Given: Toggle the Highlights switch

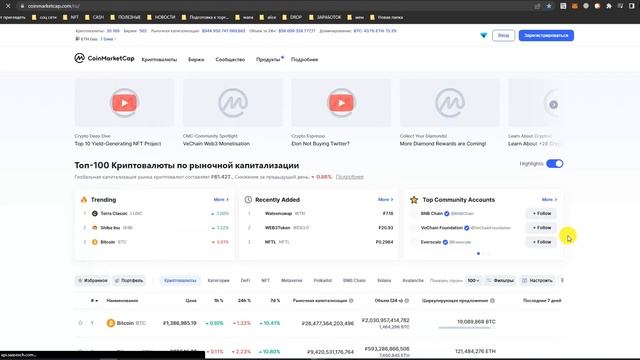Looking at the screenshot, I should click(555, 164).
